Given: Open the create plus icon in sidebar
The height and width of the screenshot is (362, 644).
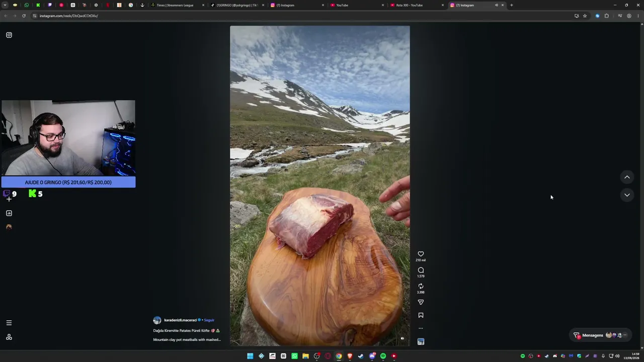Looking at the screenshot, I should [x=9, y=199].
